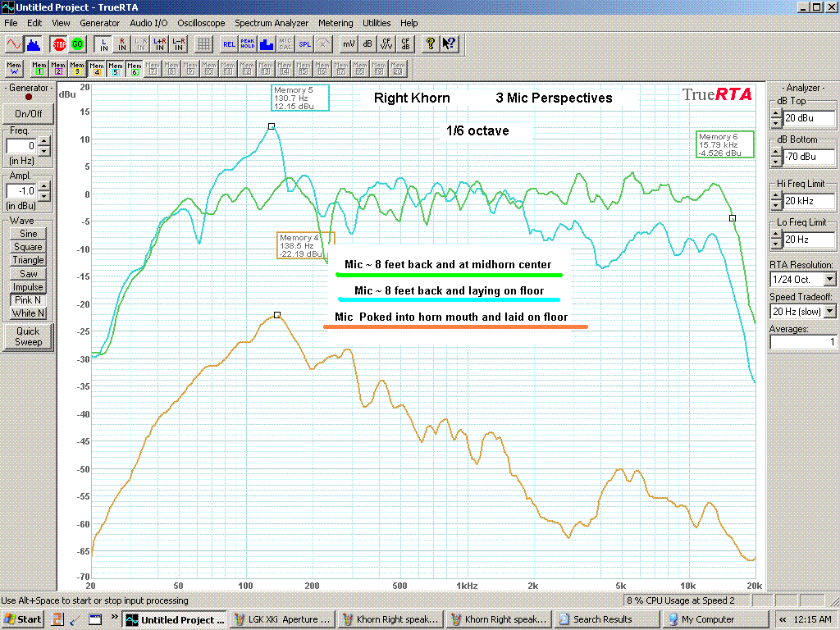
Task: Click Memory 6 marker on green trace
Action: point(733,218)
